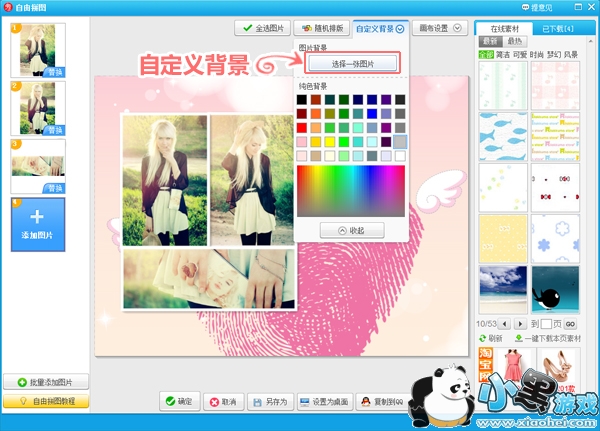Choose the selected silver gray swatch

400,142
